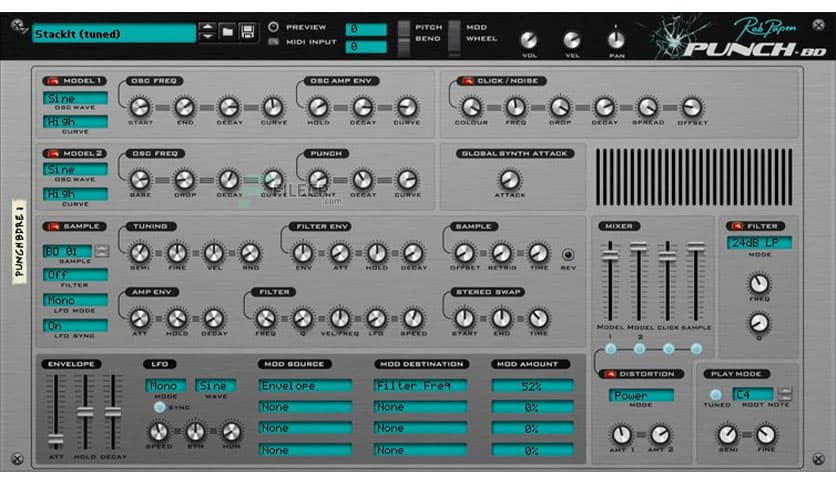Toggle the Click / Noise power button

[x=468, y=81]
